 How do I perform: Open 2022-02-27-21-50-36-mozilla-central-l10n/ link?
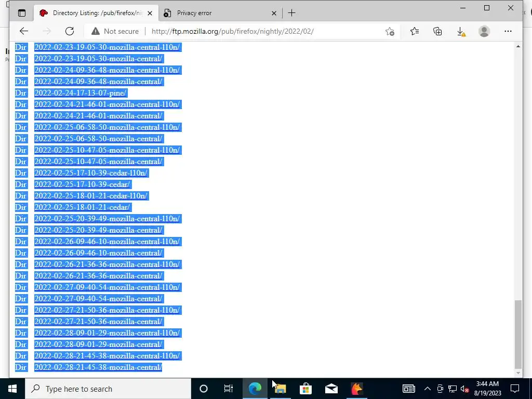tap(107, 310)
